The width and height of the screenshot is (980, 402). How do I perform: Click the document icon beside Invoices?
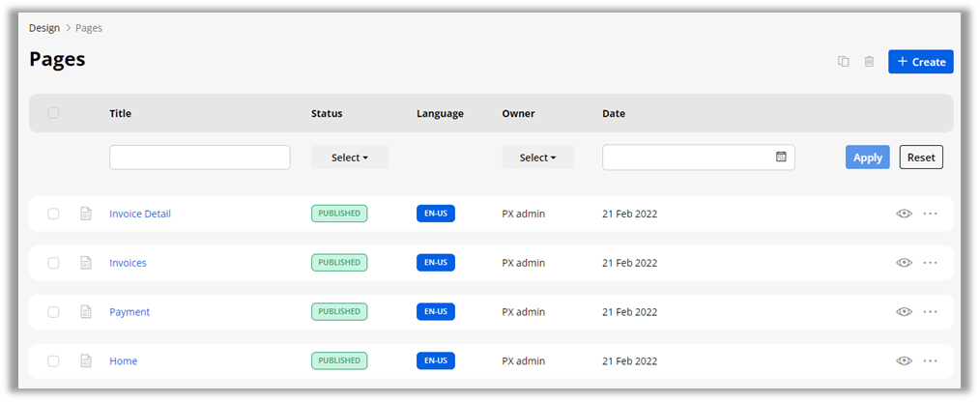(86, 263)
